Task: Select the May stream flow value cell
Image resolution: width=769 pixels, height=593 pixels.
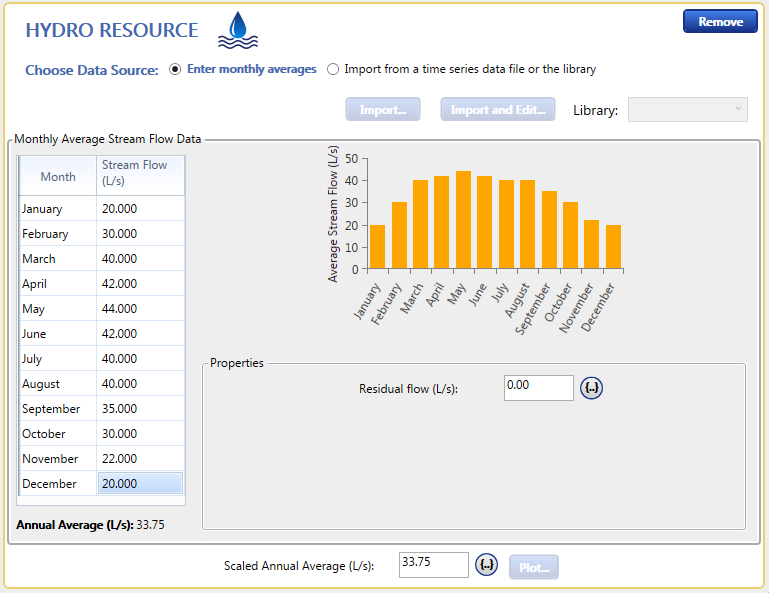Action: [x=140, y=309]
